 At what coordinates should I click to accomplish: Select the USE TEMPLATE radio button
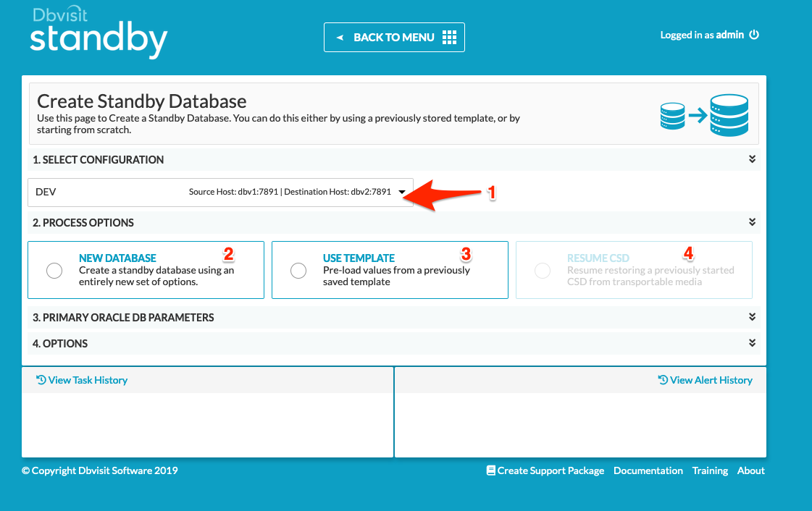click(x=298, y=270)
